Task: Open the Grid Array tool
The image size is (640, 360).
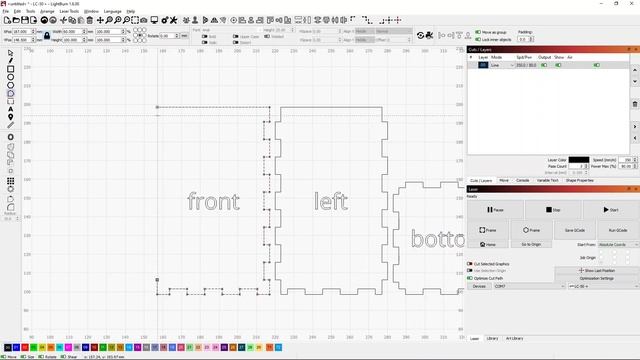Action: tap(11, 181)
